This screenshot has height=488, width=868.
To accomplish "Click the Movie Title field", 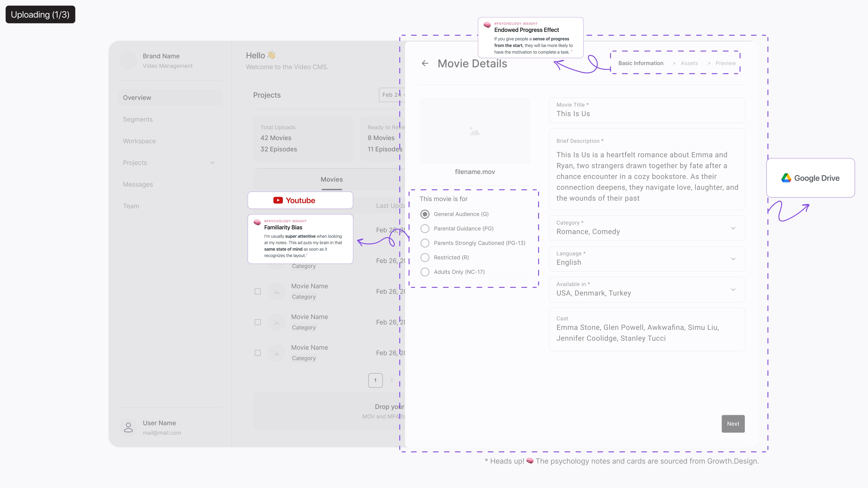I will [x=647, y=110].
